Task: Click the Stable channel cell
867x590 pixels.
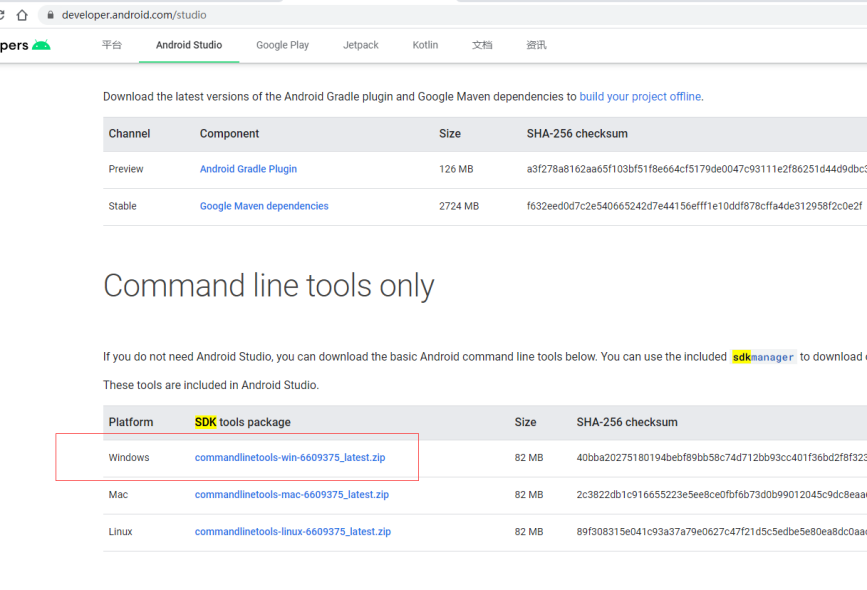Action: [122, 206]
